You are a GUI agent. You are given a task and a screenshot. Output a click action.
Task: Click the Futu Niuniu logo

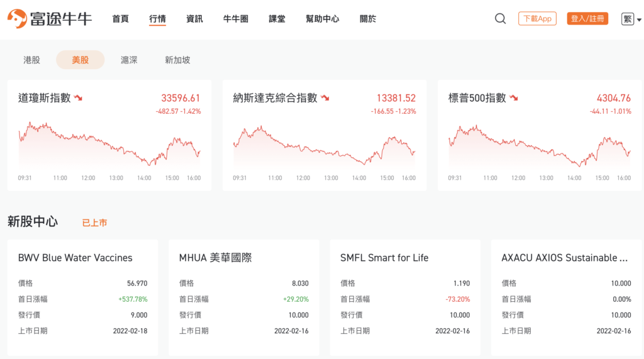pyautogui.click(x=50, y=18)
